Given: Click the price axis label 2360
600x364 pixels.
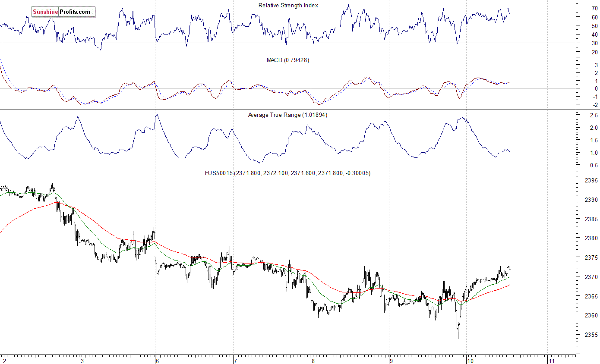Looking at the screenshot, I should pyautogui.click(x=592, y=315).
